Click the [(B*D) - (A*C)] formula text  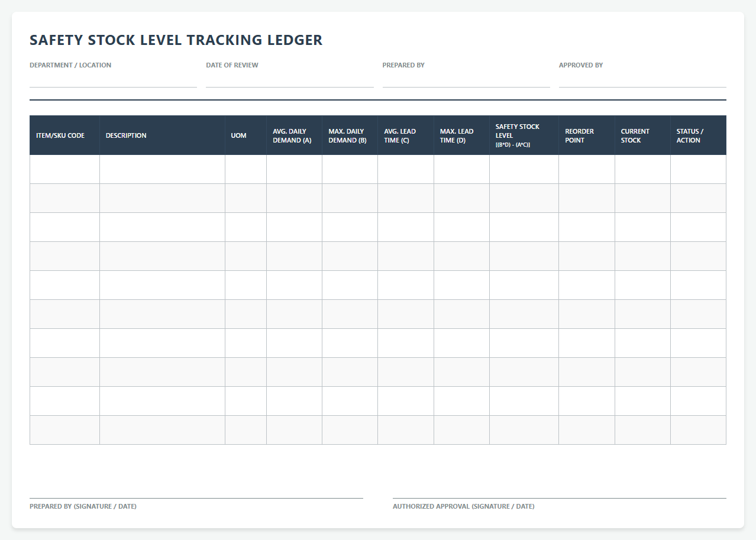[513, 145]
